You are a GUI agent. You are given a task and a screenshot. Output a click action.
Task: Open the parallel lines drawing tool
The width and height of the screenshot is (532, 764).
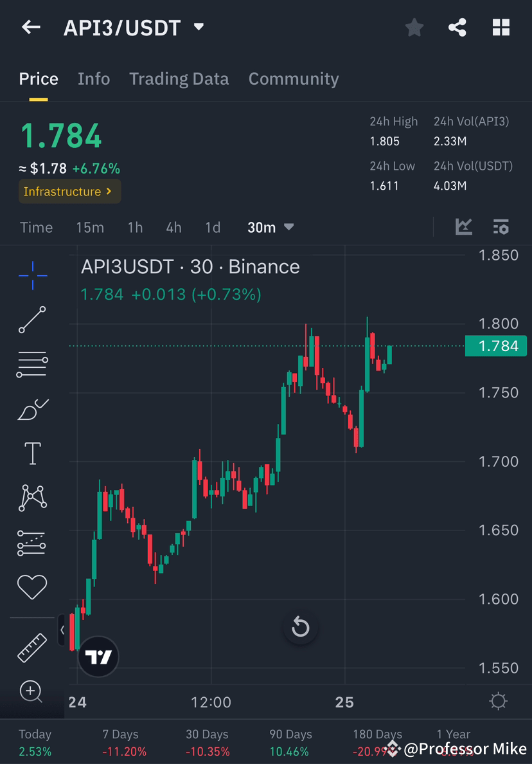(32, 363)
